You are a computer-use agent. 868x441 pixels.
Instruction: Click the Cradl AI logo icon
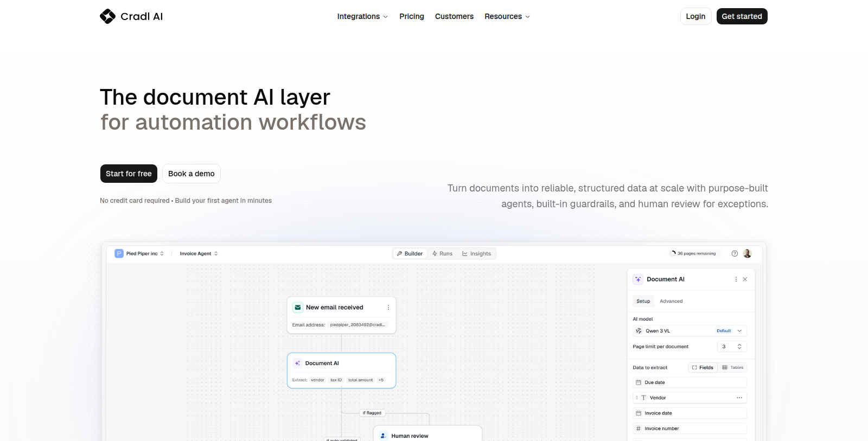(107, 16)
